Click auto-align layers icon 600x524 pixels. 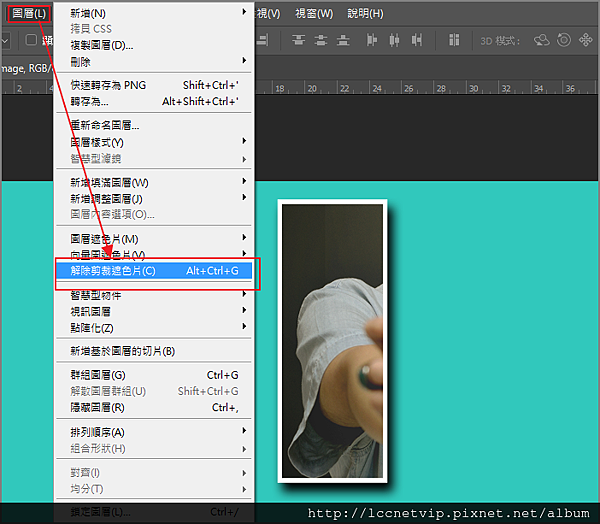454,40
